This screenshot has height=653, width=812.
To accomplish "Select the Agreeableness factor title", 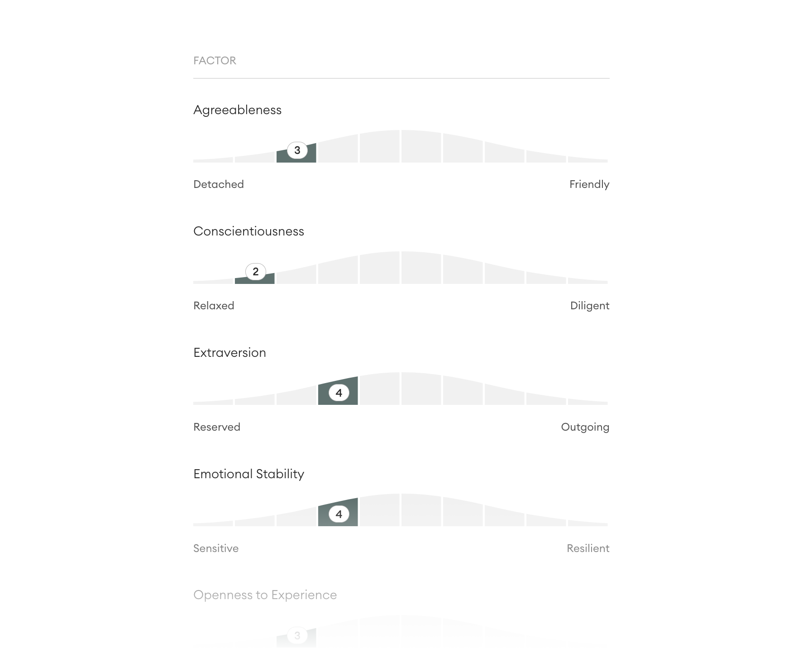I will pyautogui.click(x=237, y=110).
